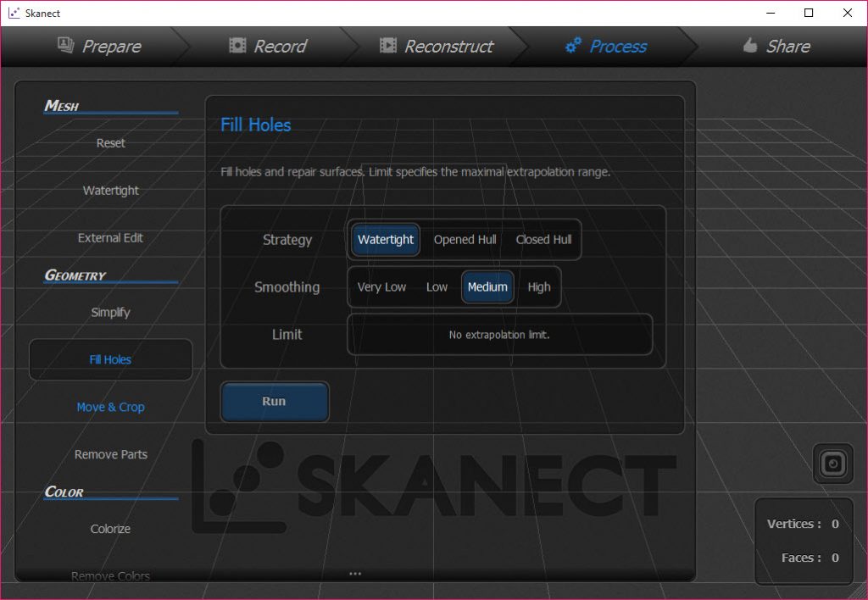Choose Reset in the Mesh section
This screenshot has width=868, height=600.
click(x=111, y=143)
